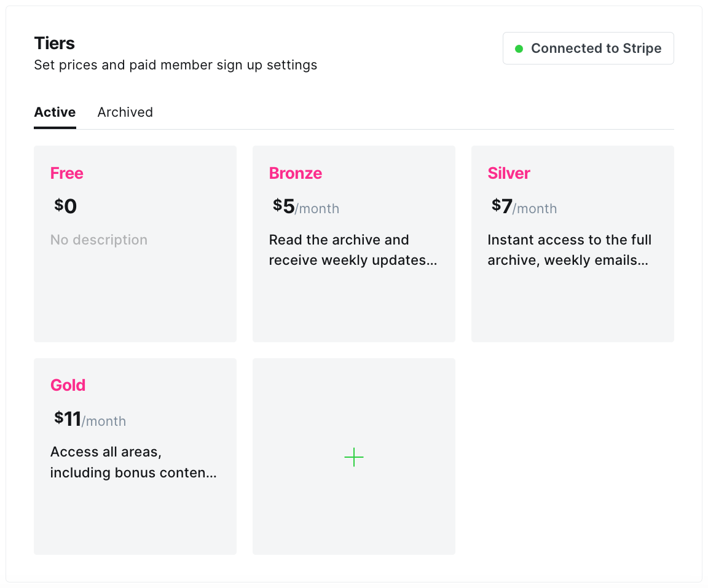Open the Bronze tier name
Image resolution: width=708 pixels, height=588 pixels.
[296, 173]
